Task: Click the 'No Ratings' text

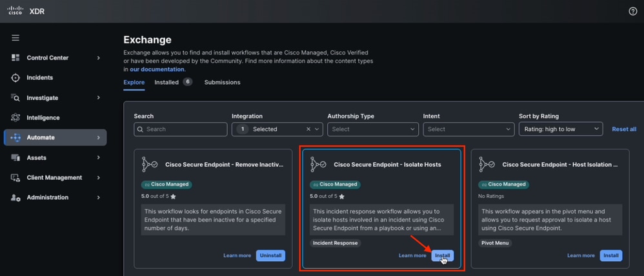Action: (x=491, y=196)
